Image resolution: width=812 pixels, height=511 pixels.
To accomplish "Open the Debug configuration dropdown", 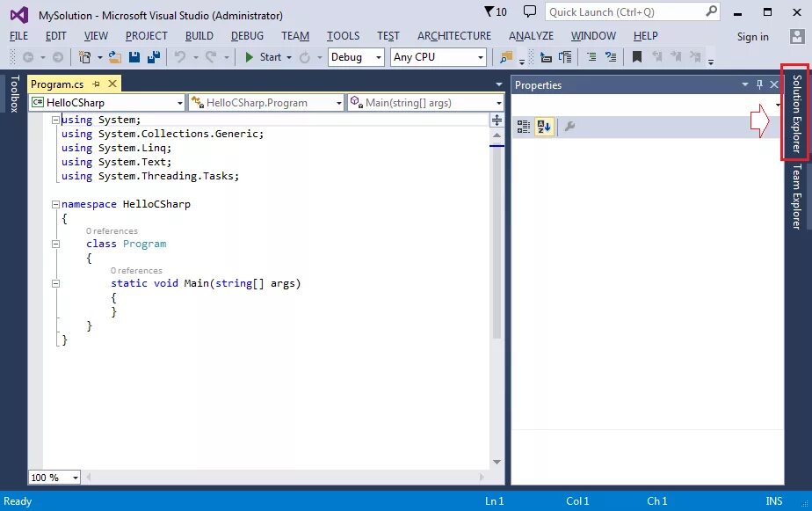I will (356, 57).
